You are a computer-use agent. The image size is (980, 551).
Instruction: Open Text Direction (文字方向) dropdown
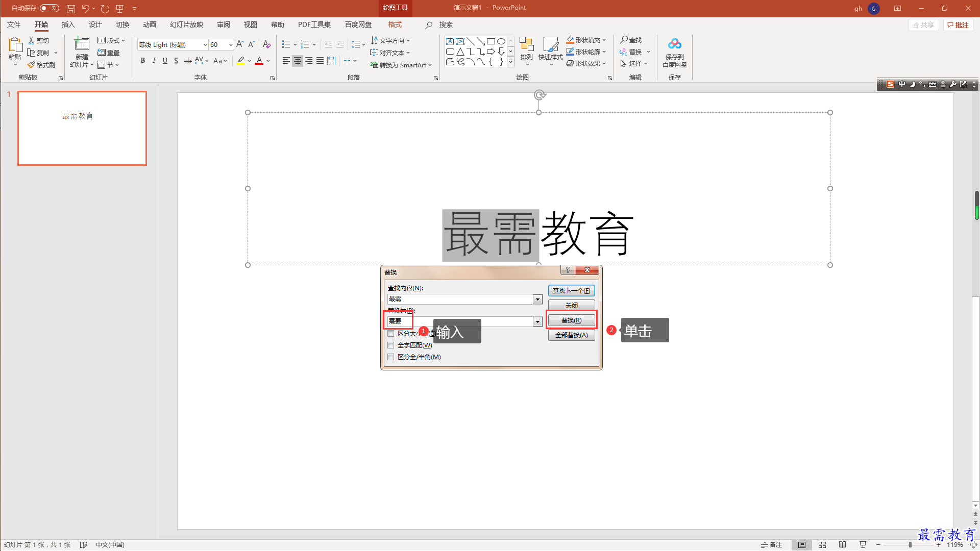390,40
